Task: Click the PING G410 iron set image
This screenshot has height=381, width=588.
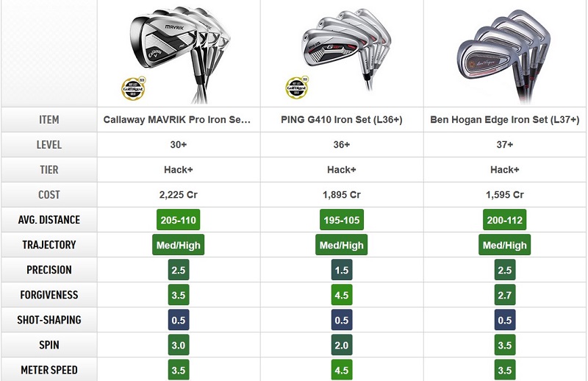Action: point(345,49)
